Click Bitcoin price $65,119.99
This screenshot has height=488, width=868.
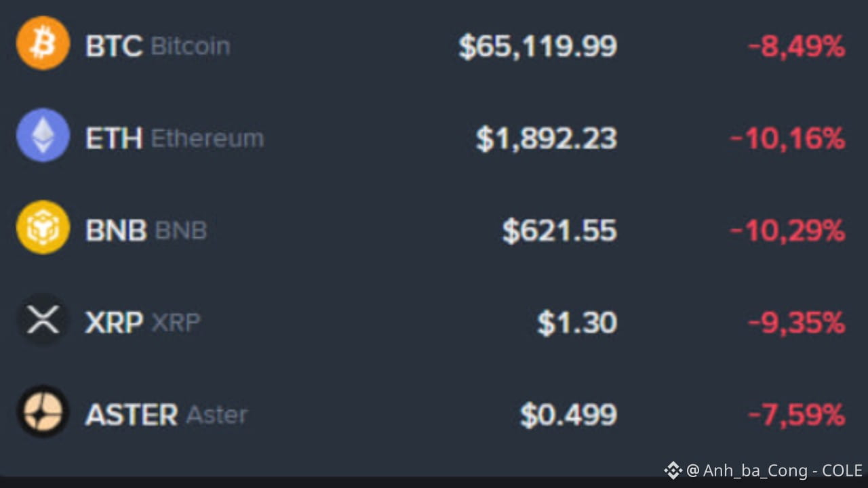pyautogui.click(x=538, y=46)
